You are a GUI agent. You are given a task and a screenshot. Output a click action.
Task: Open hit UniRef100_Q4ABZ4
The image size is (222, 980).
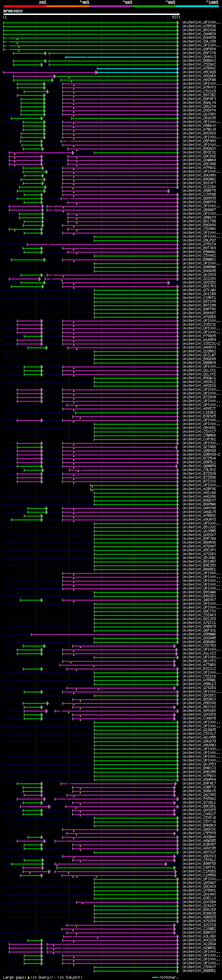pyautogui.click(x=199, y=34)
